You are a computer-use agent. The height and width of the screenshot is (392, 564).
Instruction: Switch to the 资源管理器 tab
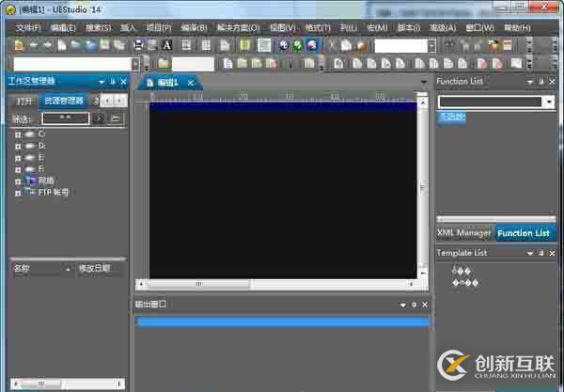pyautogui.click(x=64, y=101)
